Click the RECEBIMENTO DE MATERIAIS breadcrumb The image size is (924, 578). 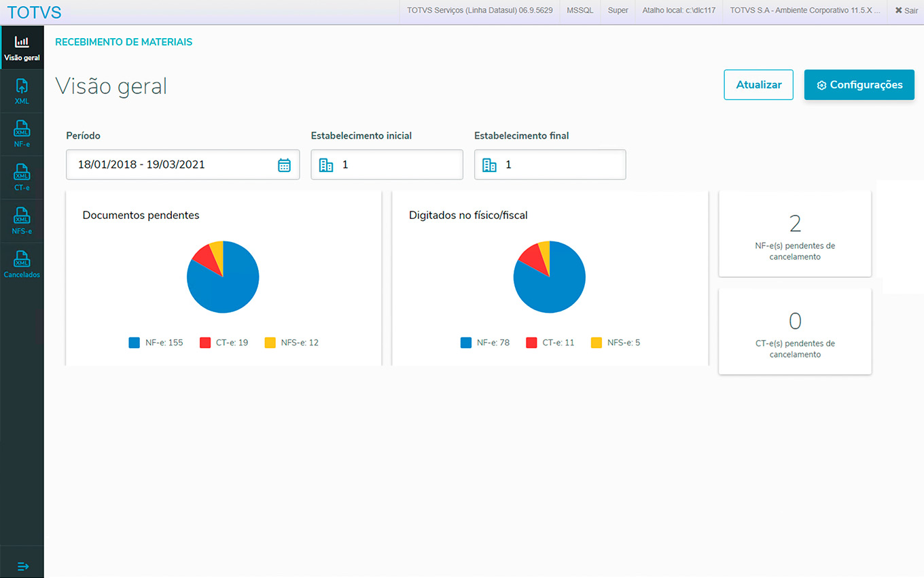(x=124, y=42)
